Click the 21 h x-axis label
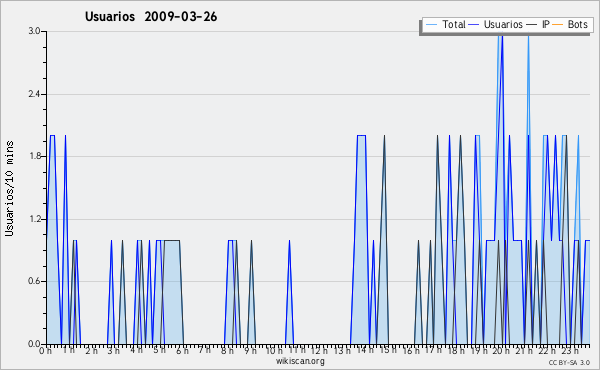Screen dimensions: 600x370 click(x=524, y=351)
